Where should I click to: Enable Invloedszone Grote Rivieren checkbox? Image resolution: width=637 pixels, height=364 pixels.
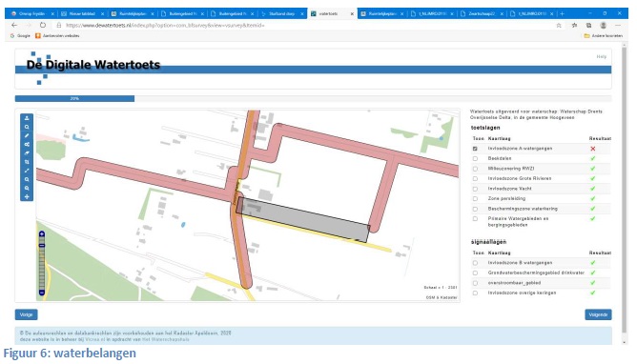click(x=475, y=179)
